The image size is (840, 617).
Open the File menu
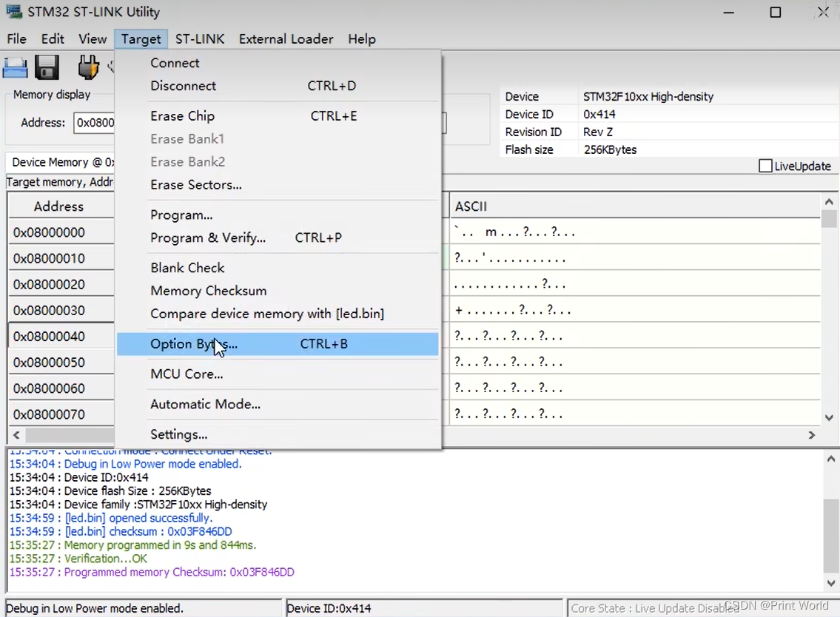point(16,39)
